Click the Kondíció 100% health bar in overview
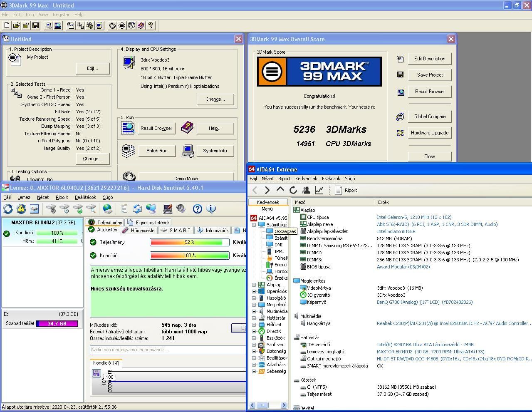 [x=190, y=256]
